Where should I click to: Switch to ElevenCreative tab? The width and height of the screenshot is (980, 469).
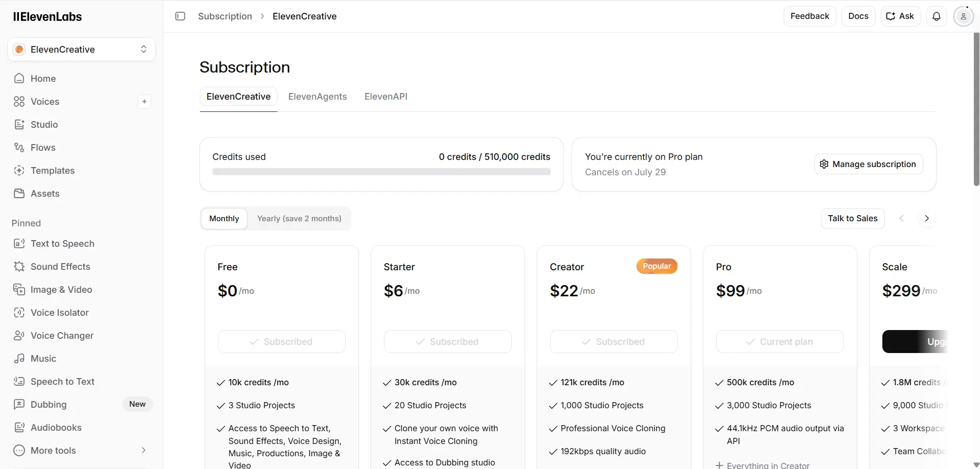point(238,97)
